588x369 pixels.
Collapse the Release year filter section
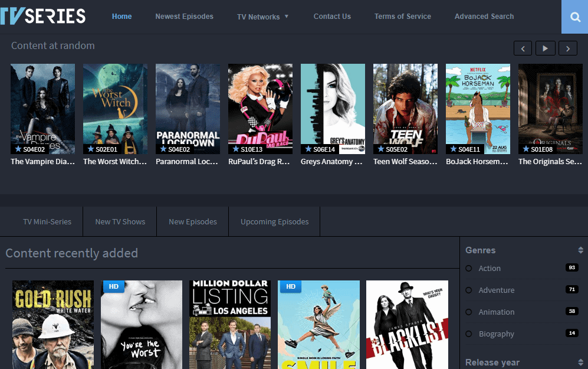tap(580, 363)
